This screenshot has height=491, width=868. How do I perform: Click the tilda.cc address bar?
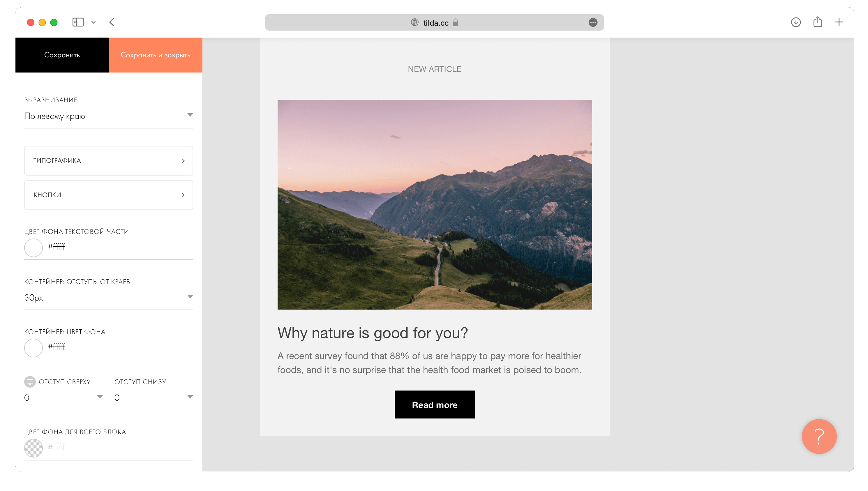434,23
